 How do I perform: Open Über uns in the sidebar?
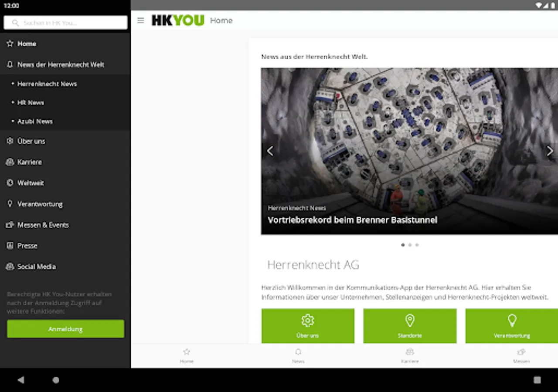click(x=65, y=141)
